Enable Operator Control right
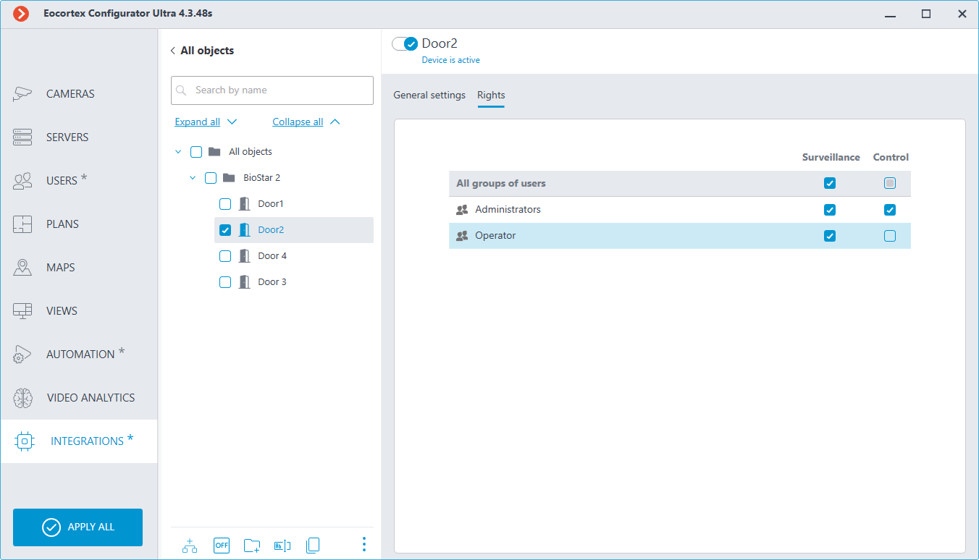Screen dimensions: 979x560 coord(890,236)
